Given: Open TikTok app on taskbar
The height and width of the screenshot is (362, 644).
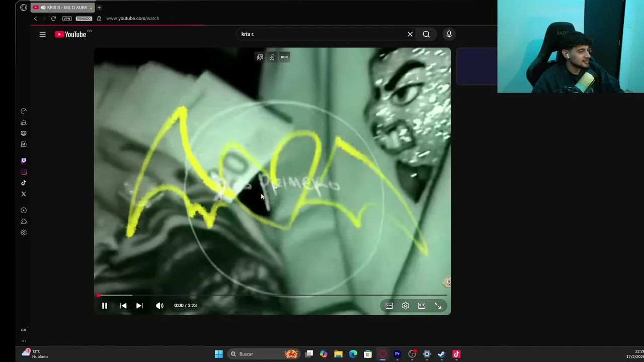Looking at the screenshot, I should click(x=456, y=354).
